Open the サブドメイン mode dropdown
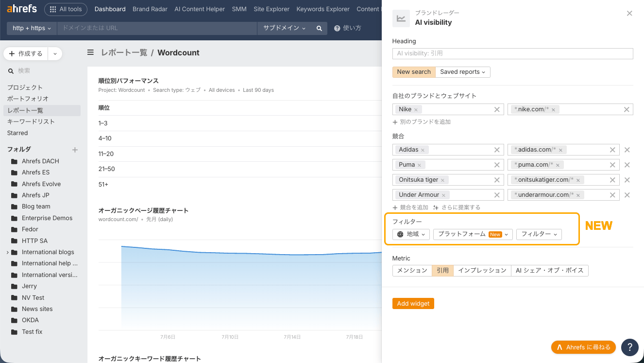This screenshot has height=363, width=644. pos(285,28)
